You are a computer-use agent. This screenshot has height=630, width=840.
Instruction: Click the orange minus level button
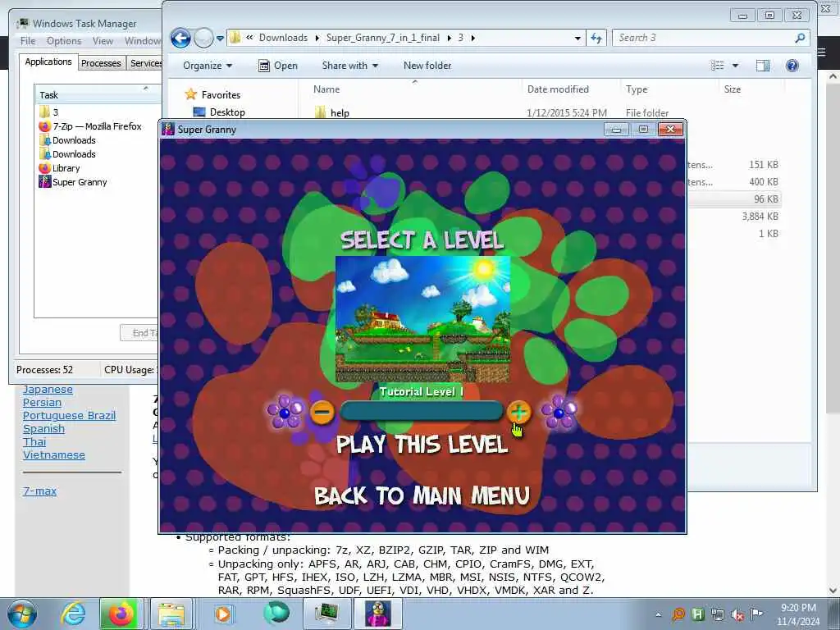(322, 412)
